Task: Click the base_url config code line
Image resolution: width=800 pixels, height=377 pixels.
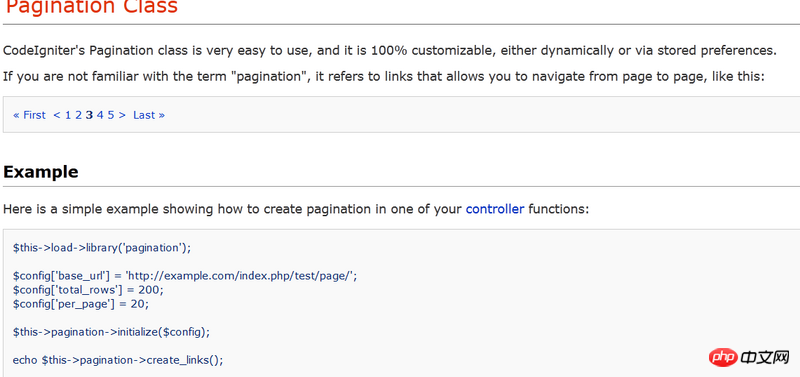Action: (185, 276)
